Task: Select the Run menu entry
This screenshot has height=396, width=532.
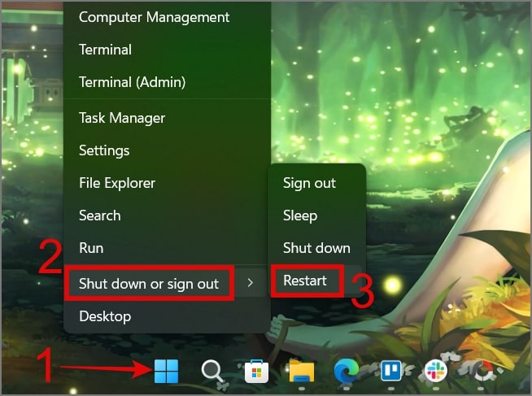Action: [x=91, y=248]
